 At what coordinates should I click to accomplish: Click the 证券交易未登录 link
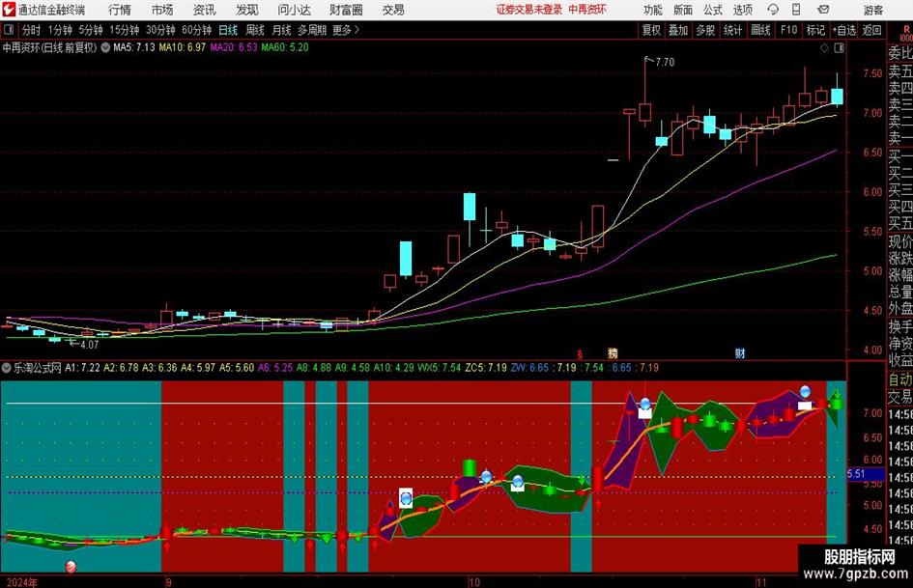tap(529, 10)
